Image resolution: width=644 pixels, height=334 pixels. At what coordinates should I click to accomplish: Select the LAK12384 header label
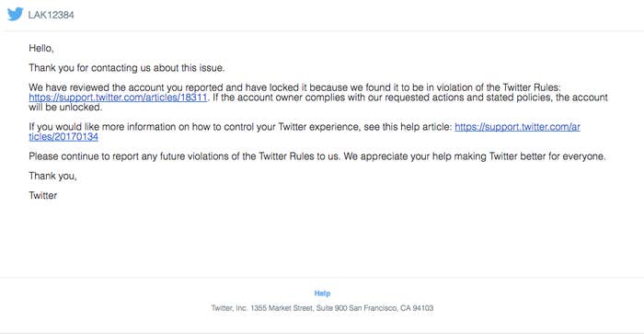pyautogui.click(x=51, y=16)
